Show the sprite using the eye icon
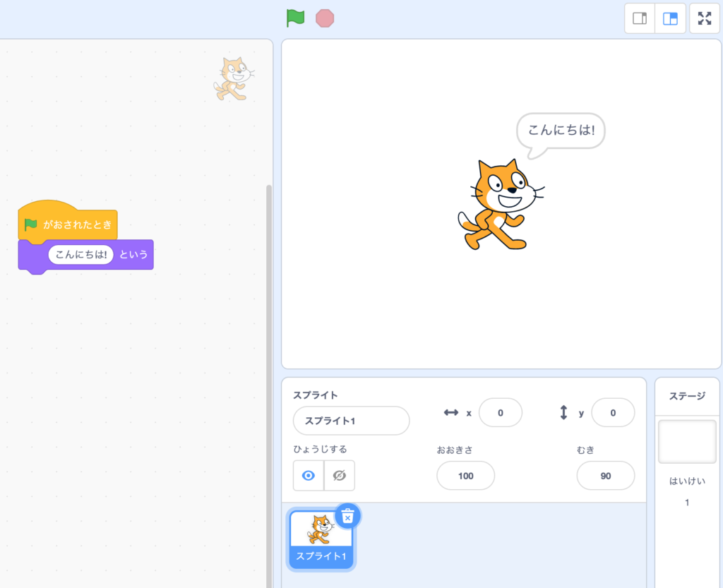The image size is (723, 588). (309, 476)
